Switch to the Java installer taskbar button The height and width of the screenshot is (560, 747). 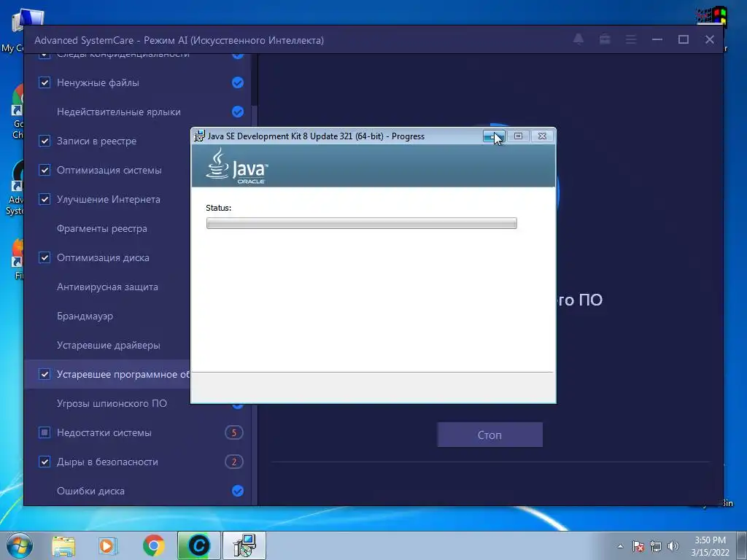coord(244,545)
